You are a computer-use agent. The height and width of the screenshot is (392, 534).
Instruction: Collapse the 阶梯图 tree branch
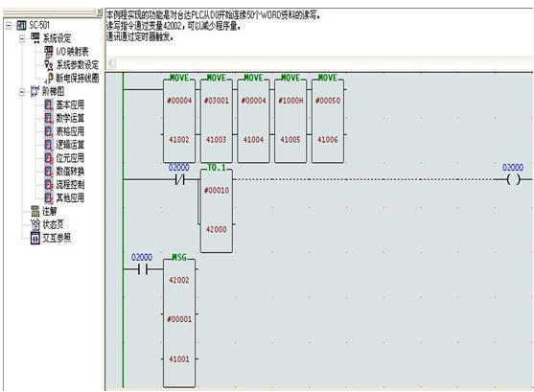[22, 92]
